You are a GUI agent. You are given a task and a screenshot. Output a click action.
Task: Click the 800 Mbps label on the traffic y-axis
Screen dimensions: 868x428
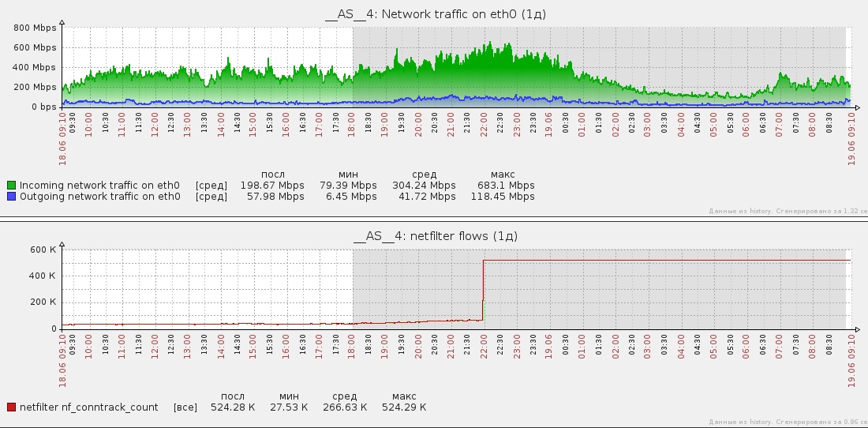(x=35, y=28)
